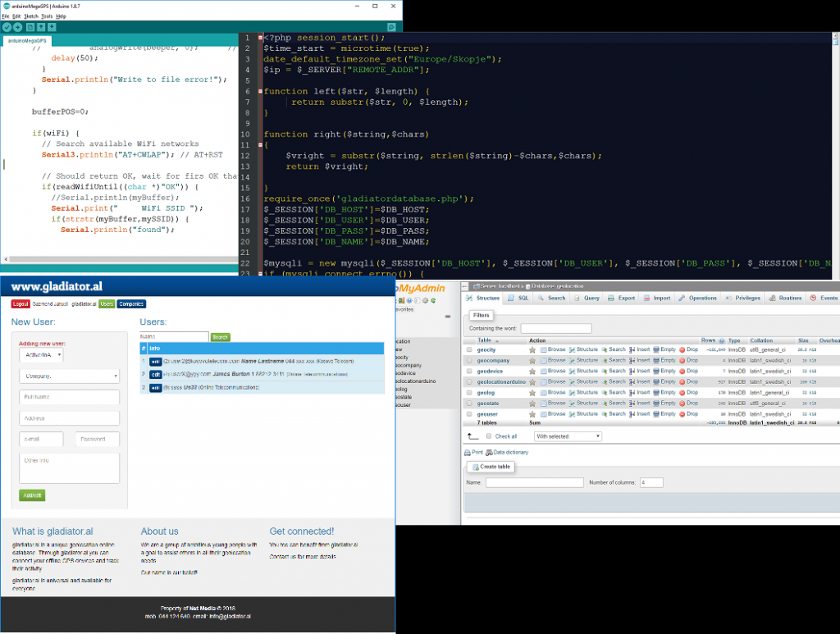Click the Save sketch icon in Arduino
840x634 pixels.
tap(52, 27)
